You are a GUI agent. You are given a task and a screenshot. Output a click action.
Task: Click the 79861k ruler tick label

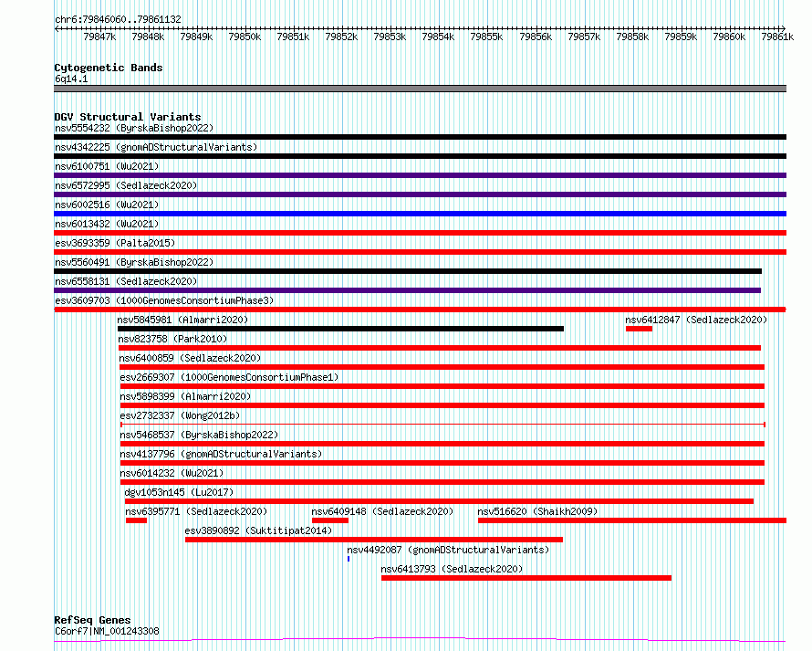[777, 37]
